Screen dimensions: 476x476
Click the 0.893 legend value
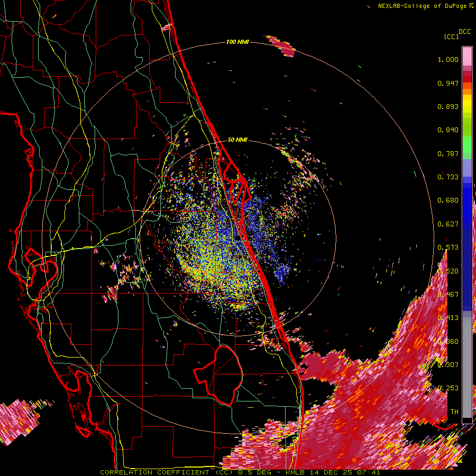pos(448,106)
